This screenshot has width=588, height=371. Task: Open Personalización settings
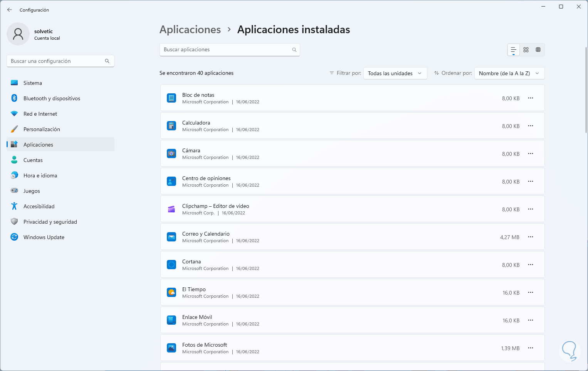60,129
